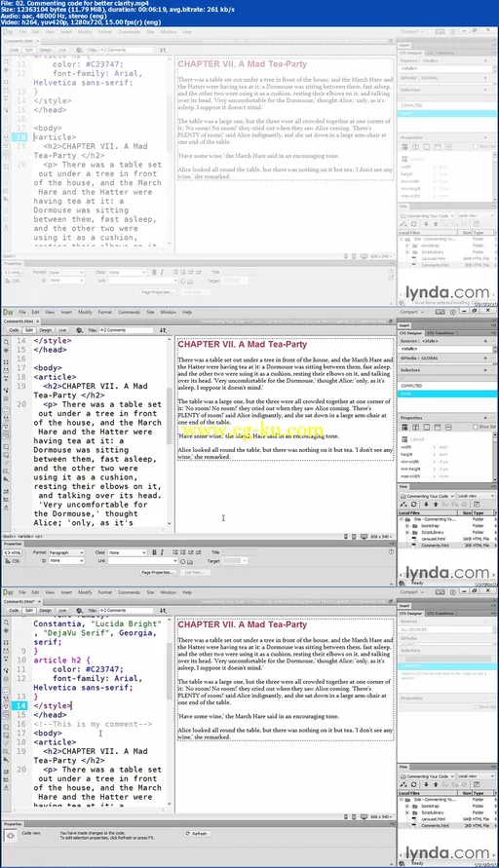Open the Commands menu in the middle frame
The height and width of the screenshot is (868, 499).
click(129, 312)
